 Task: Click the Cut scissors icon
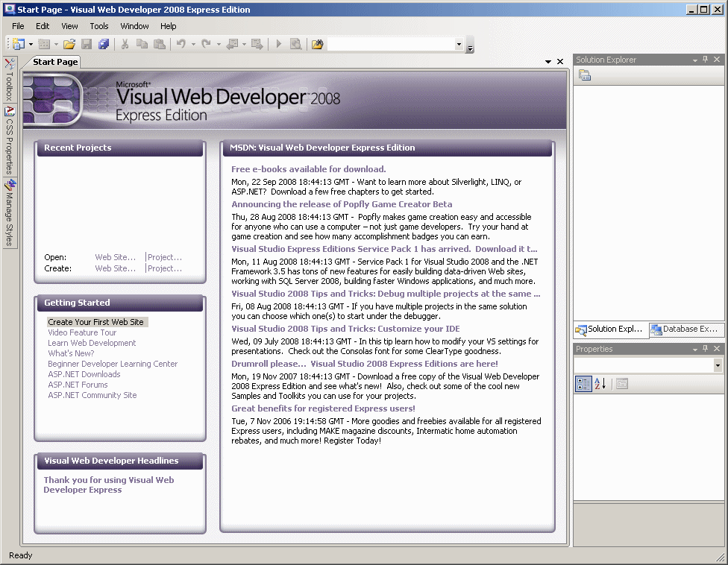(x=125, y=44)
